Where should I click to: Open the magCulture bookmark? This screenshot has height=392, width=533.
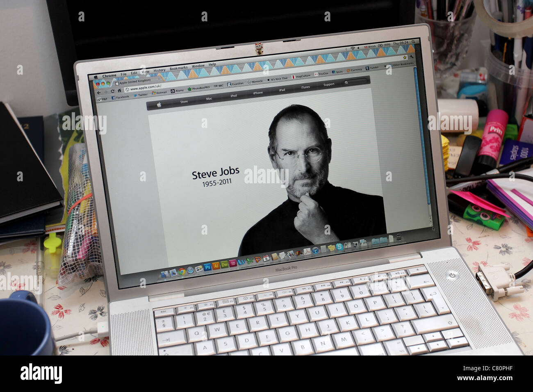tap(301, 76)
